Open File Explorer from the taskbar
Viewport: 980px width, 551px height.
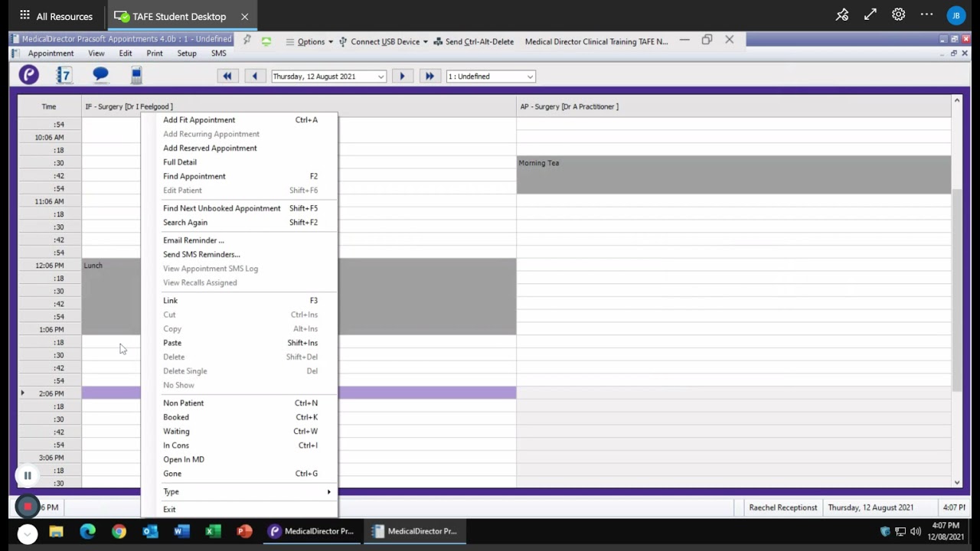56,531
